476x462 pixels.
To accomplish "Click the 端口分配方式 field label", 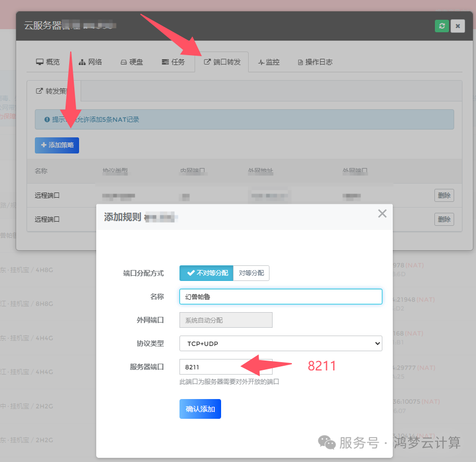I will tap(143, 273).
